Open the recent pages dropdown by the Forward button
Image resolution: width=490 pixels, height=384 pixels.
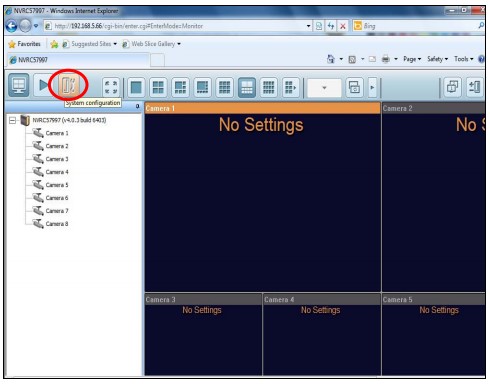click(x=36, y=26)
